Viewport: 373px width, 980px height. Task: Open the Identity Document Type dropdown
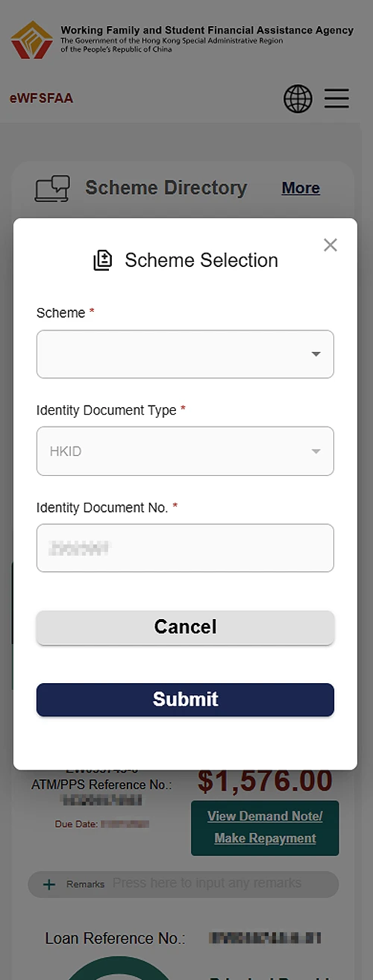(x=185, y=451)
